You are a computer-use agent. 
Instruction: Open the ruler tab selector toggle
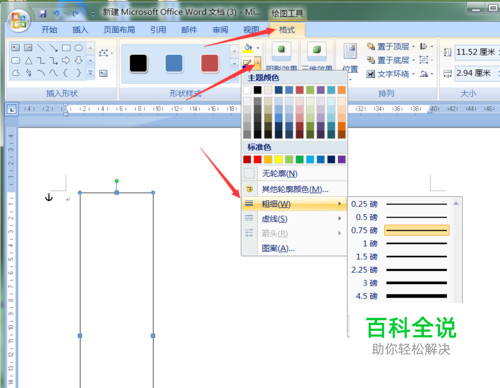(11, 109)
